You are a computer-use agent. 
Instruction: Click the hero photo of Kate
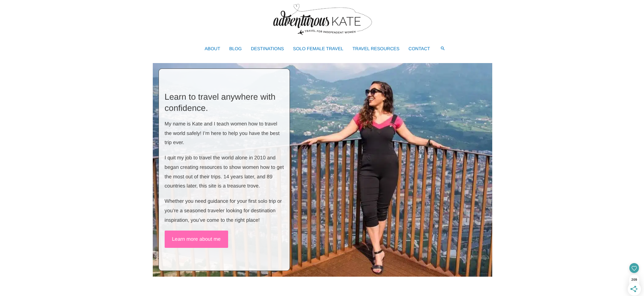390,170
